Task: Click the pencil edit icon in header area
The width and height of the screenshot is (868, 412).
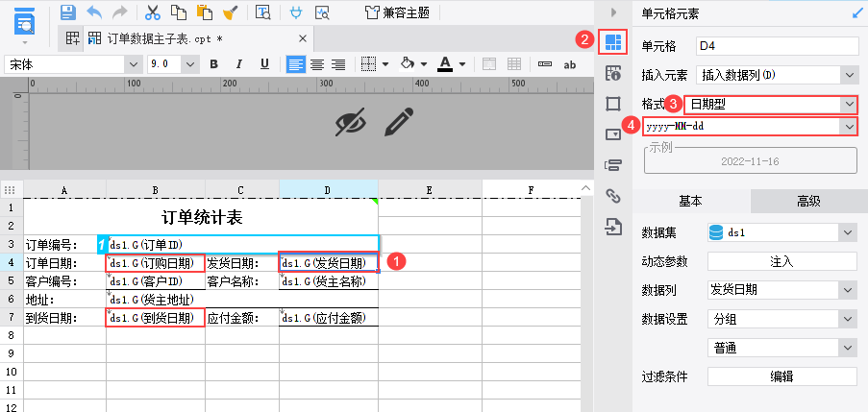Action: (399, 122)
